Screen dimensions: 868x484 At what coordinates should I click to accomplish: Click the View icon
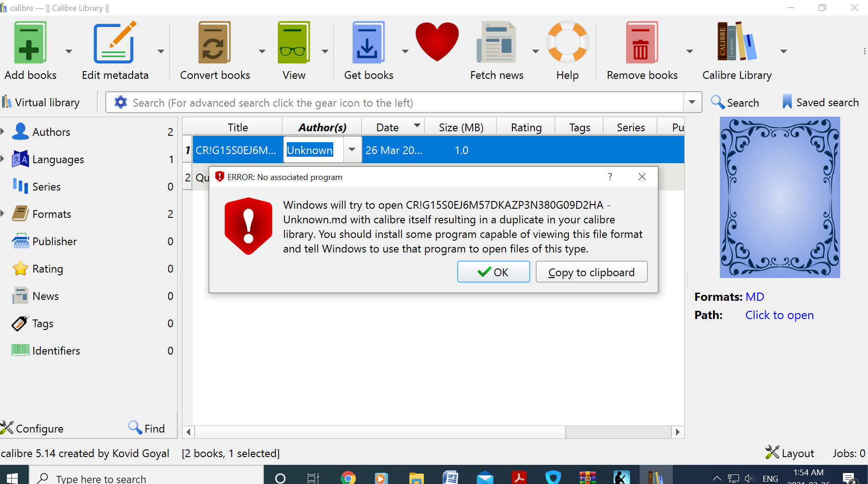[x=293, y=41]
